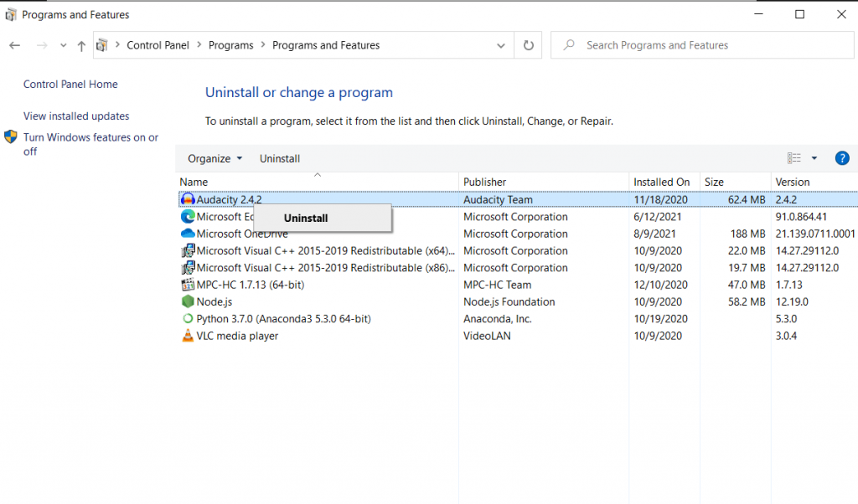858x504 pixels.
Task: Click the 12/10/2020 install date
Action: [x=660, y=285]
